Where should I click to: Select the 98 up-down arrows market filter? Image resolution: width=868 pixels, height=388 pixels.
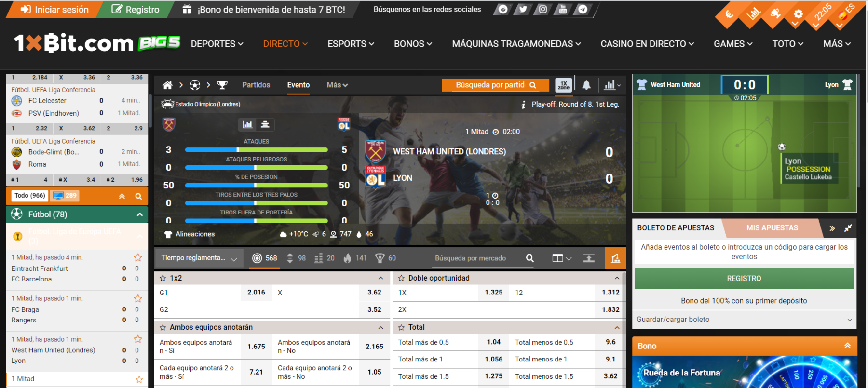tap(296, 258)
